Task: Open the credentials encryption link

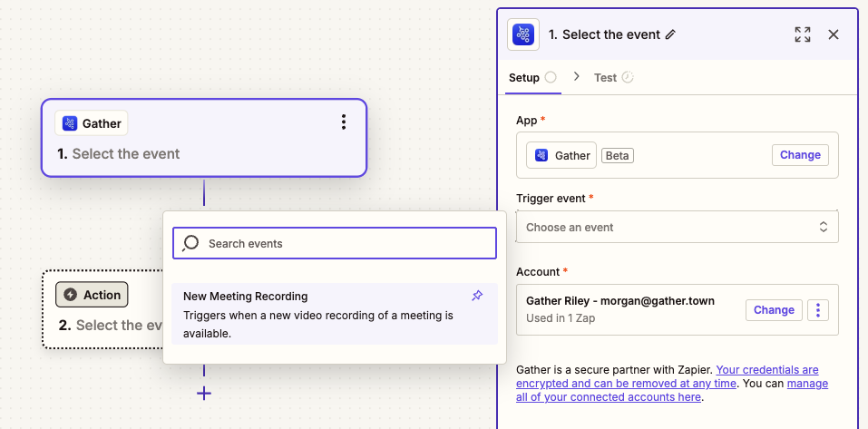Action: click(667, 376)
